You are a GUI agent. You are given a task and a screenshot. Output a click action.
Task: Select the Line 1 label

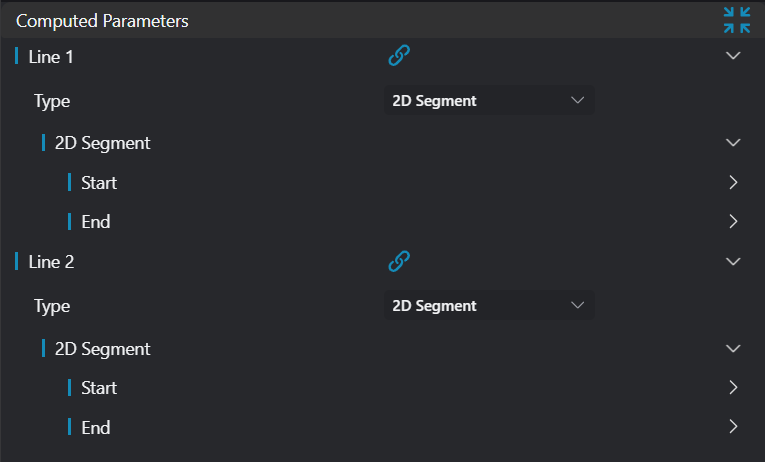point(51,57)
